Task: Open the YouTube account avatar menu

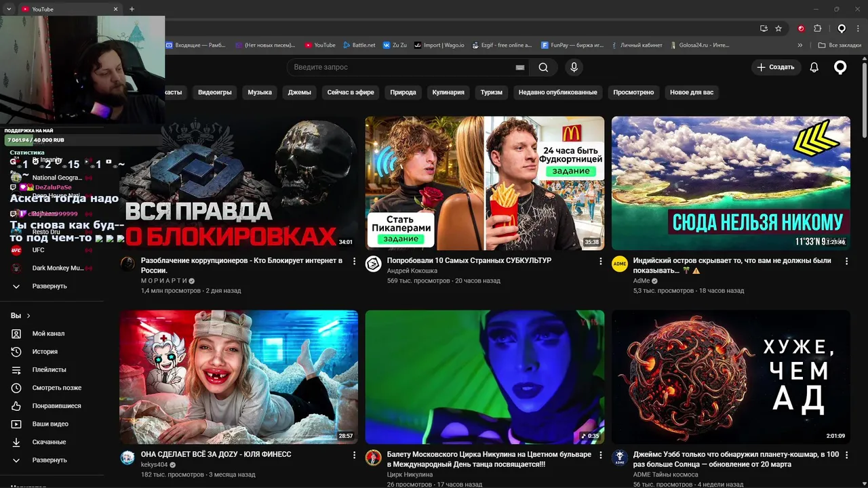Action: [840, 67]
